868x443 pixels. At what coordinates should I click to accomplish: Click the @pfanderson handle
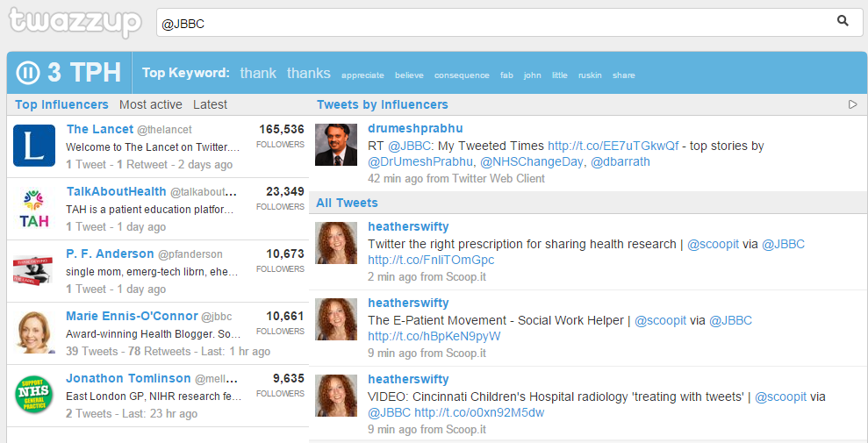pos(190,254)
